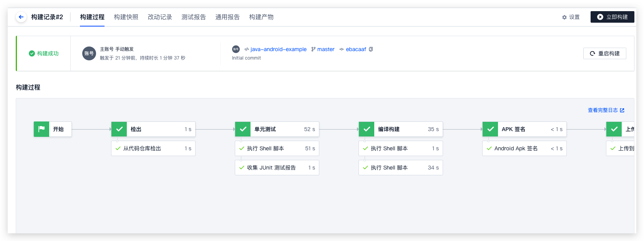Click the green 构建成功 status check icon

[32, 53]
